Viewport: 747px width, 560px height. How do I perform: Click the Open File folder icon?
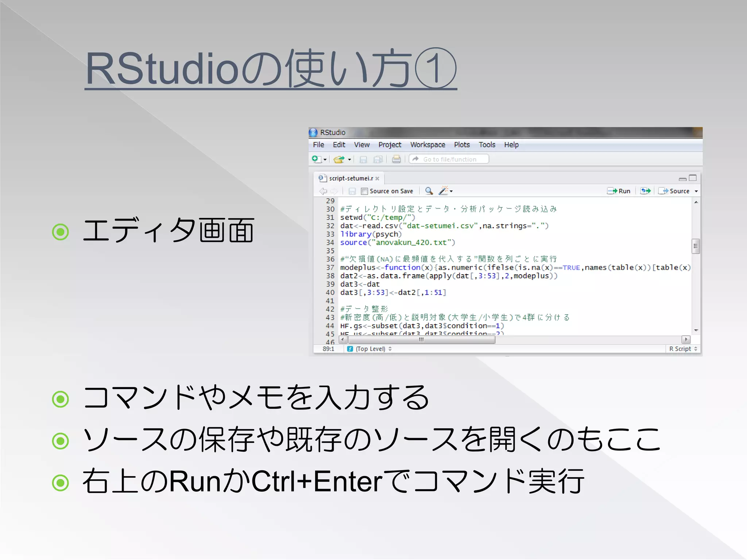[339, 159]
